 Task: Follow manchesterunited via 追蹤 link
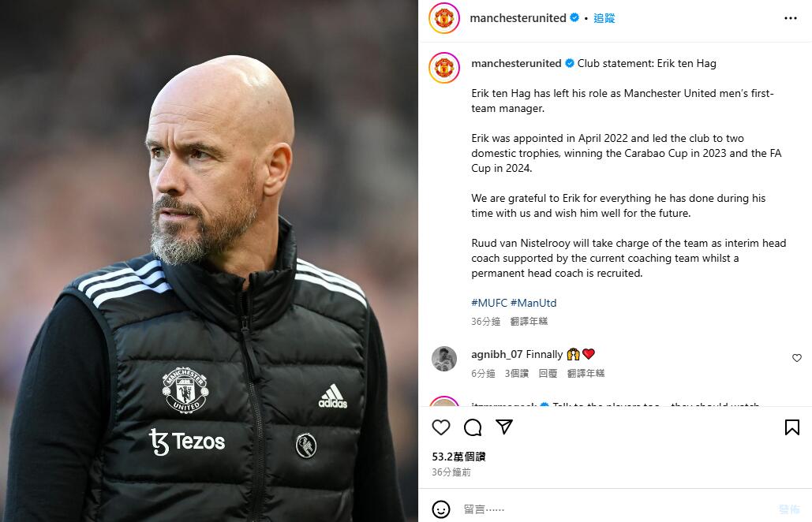pos(604,18)
